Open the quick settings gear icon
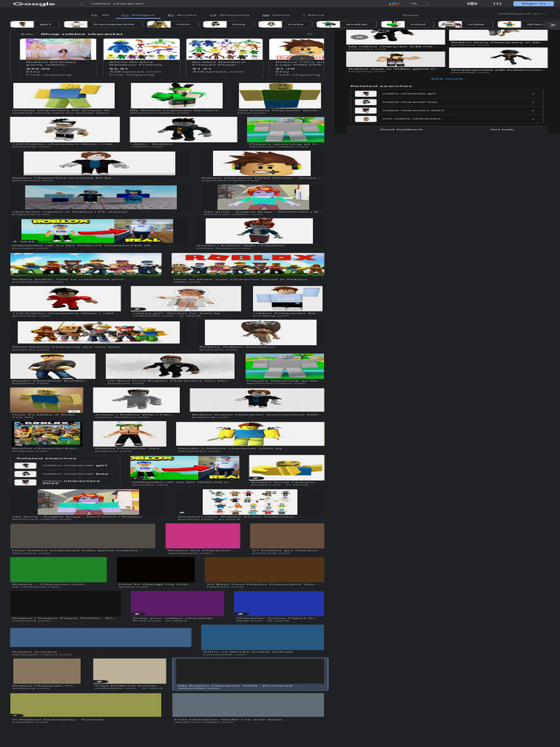 click(472, 4)
